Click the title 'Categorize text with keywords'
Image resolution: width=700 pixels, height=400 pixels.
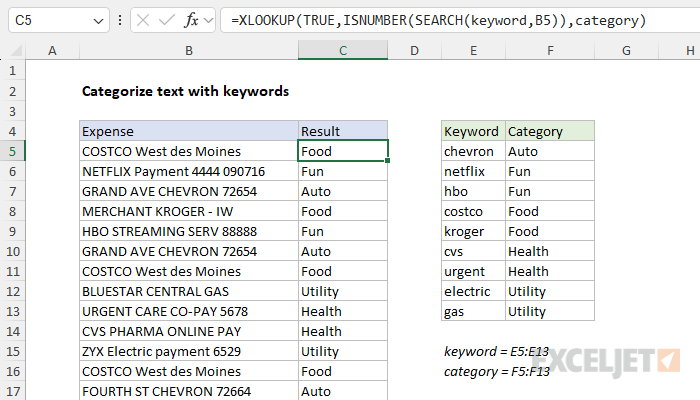185,91
